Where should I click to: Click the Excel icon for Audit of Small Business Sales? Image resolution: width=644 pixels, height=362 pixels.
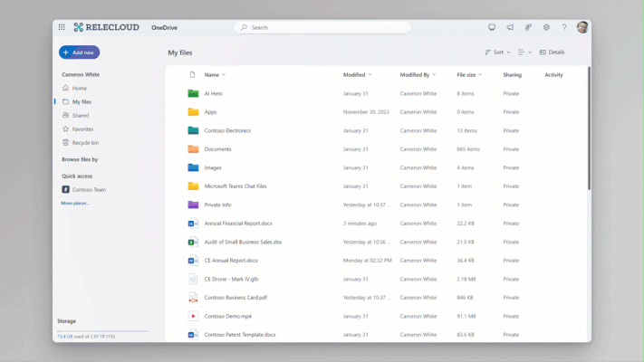tap(193, 242)
